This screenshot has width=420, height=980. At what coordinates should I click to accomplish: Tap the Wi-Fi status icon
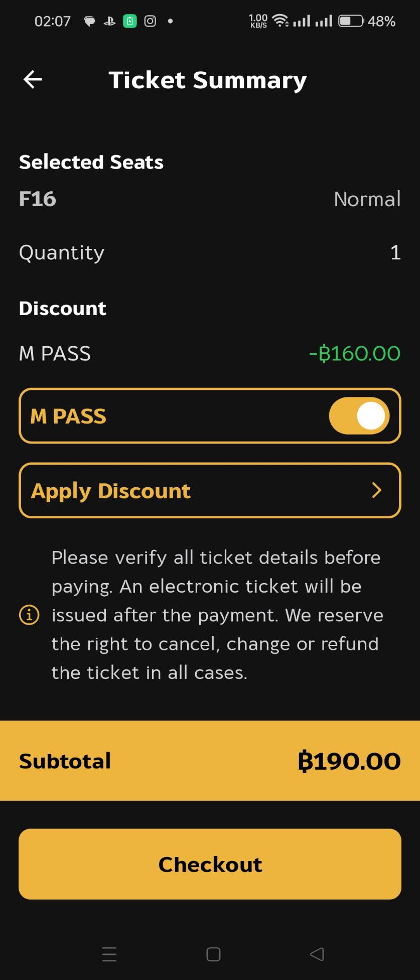coord(280,21)
